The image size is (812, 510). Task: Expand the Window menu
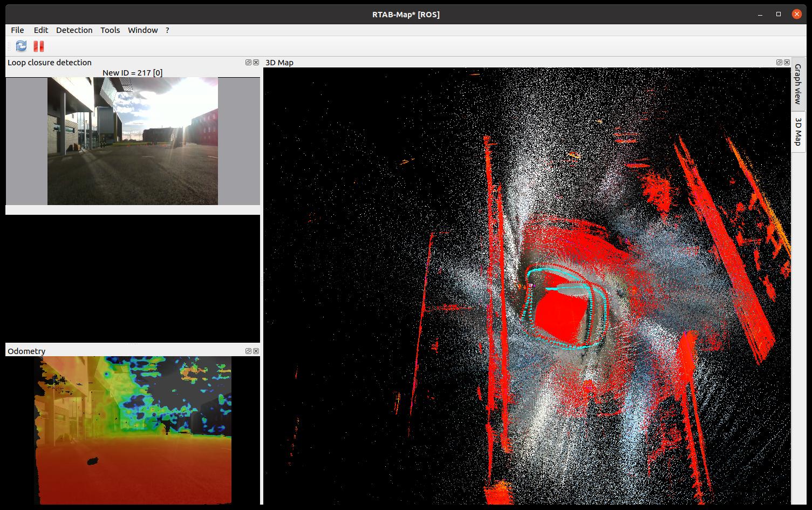142,30
